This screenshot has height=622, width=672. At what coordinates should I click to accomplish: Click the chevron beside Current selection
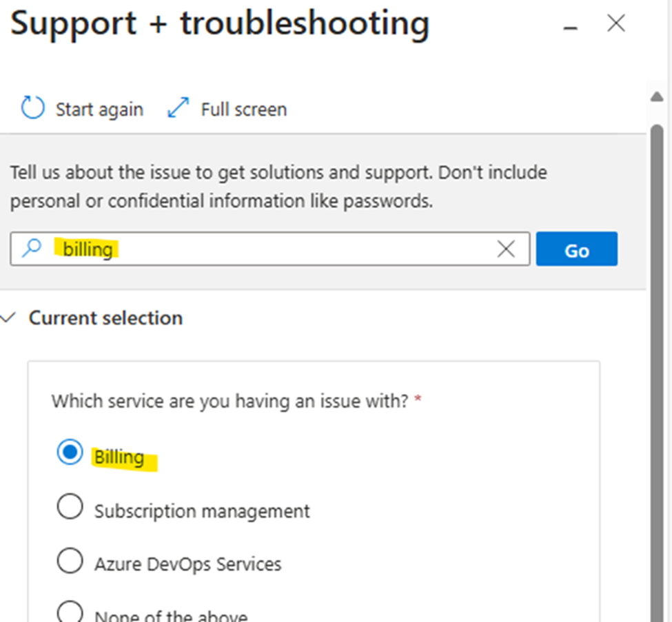(x=8, y=318)
